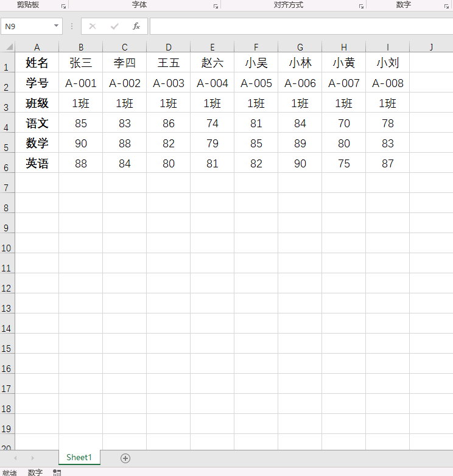Click cell containing 小黄

pos(343,63)
